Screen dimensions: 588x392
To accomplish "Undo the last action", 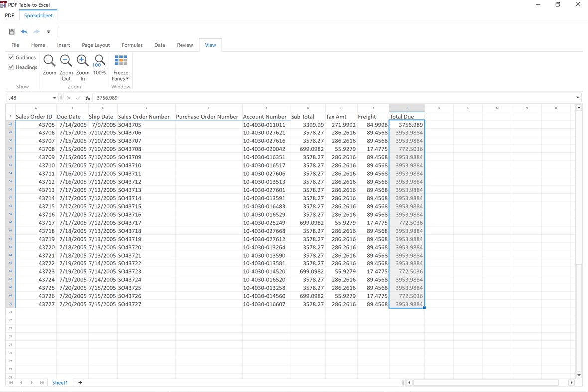I will 24,32.
